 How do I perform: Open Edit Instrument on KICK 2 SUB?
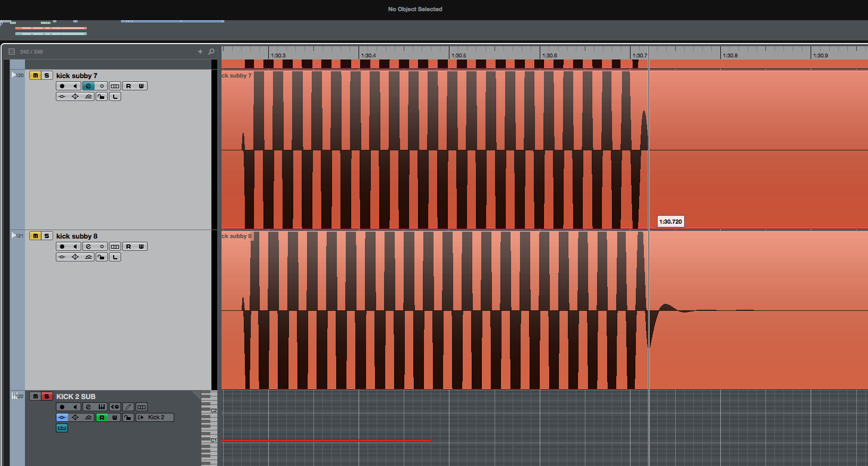(101, 407)
